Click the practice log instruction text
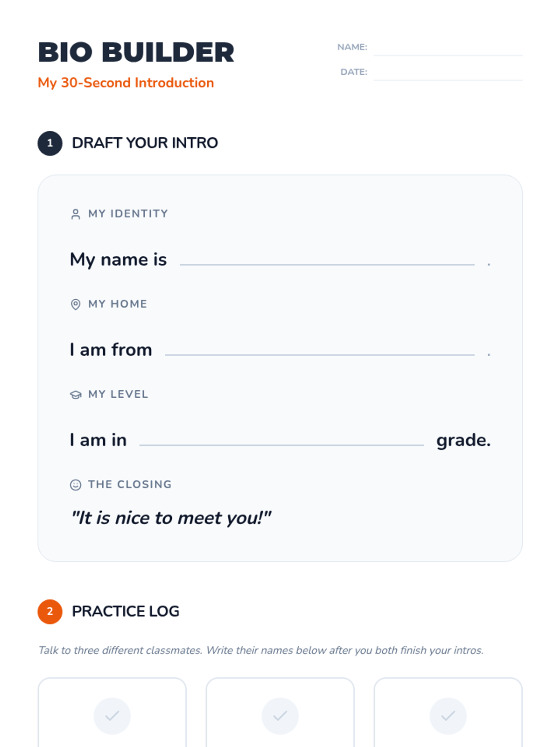 coord(261,650)
